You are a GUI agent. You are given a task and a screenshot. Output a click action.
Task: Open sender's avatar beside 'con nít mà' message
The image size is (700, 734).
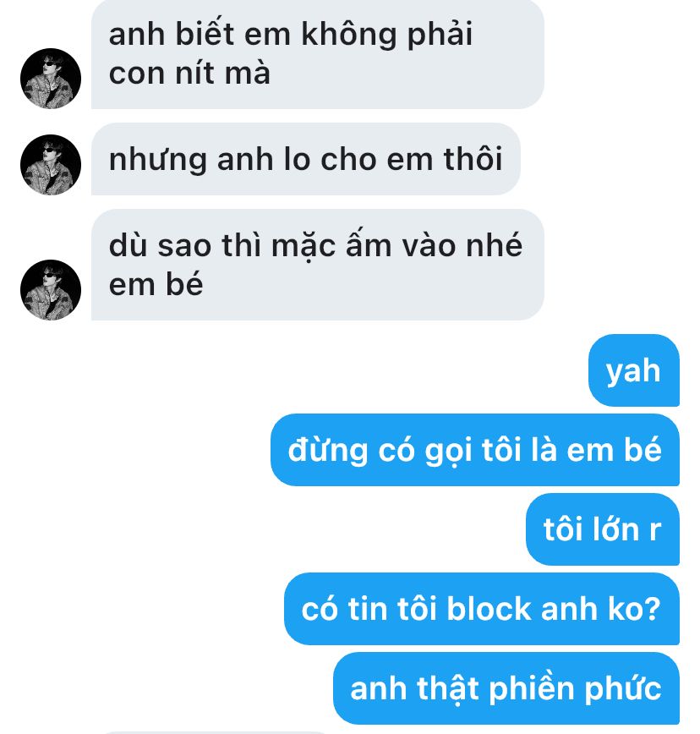tap(51, 78)
